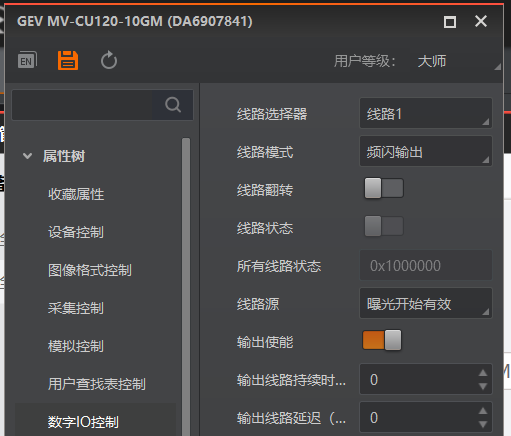Select 图像格式控制 in the tree
Viewport: 511px width, 436px height.
pyautogui.click(x=90, y=270)
